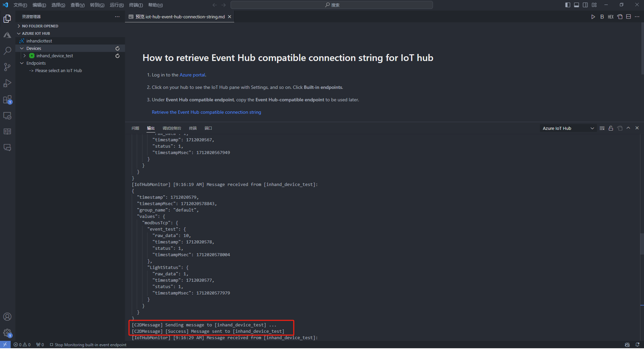
Task: Open Source Control view
Action: 7,67
